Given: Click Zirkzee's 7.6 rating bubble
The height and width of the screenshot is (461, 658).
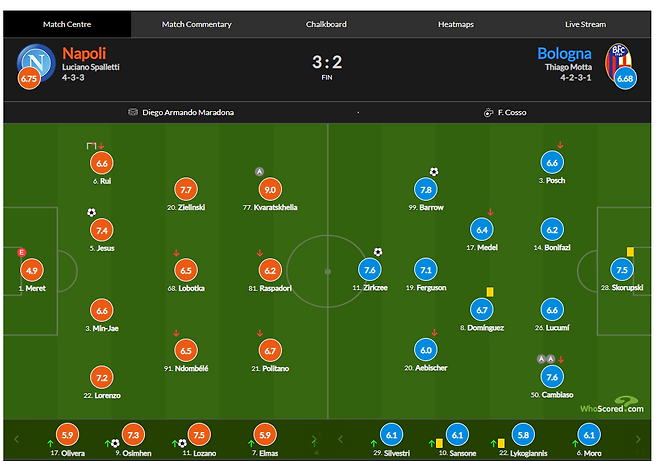Looking at the screenshot, I should point(370,270).
